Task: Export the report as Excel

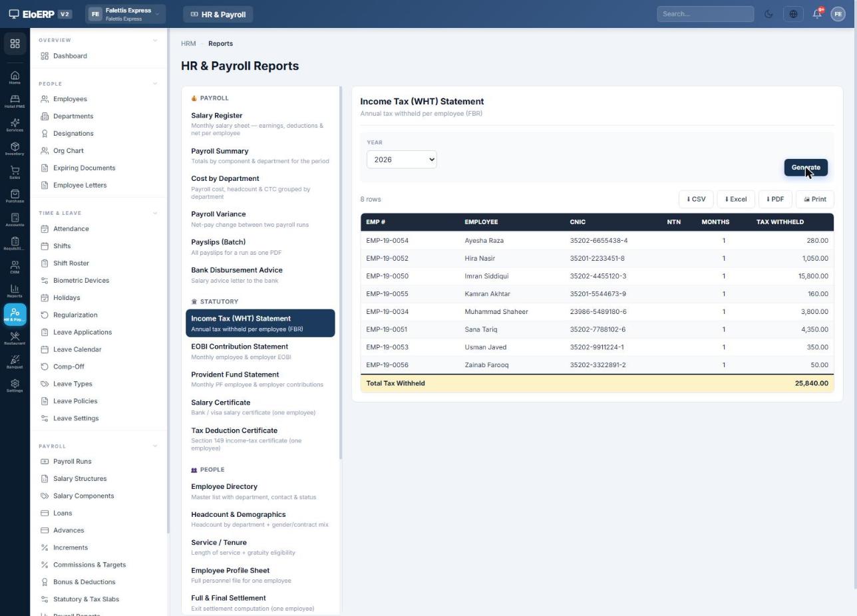Action: [x=735, y=199]
